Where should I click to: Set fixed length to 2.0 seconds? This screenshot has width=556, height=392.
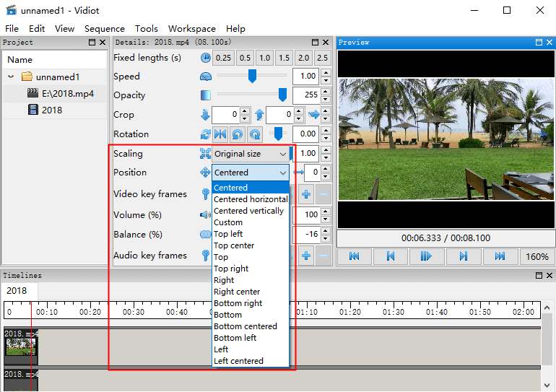[303, 58]
